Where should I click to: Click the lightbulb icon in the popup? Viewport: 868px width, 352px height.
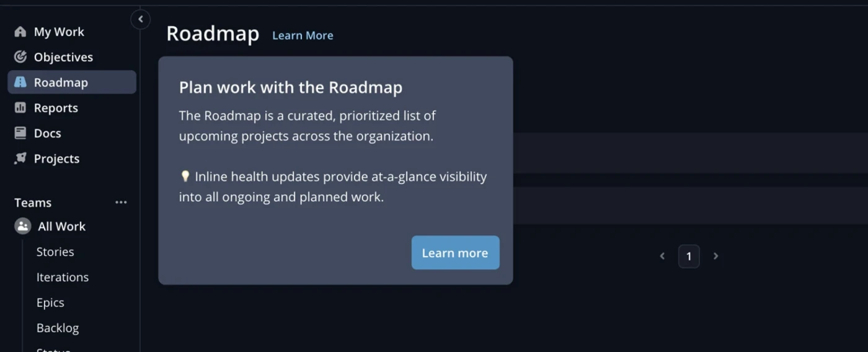tap(185, 177)
